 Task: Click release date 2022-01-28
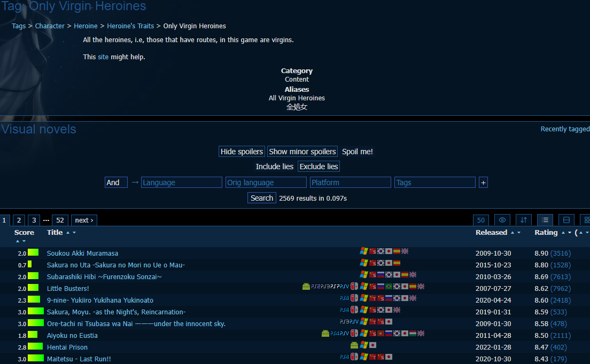coord(493,347)
